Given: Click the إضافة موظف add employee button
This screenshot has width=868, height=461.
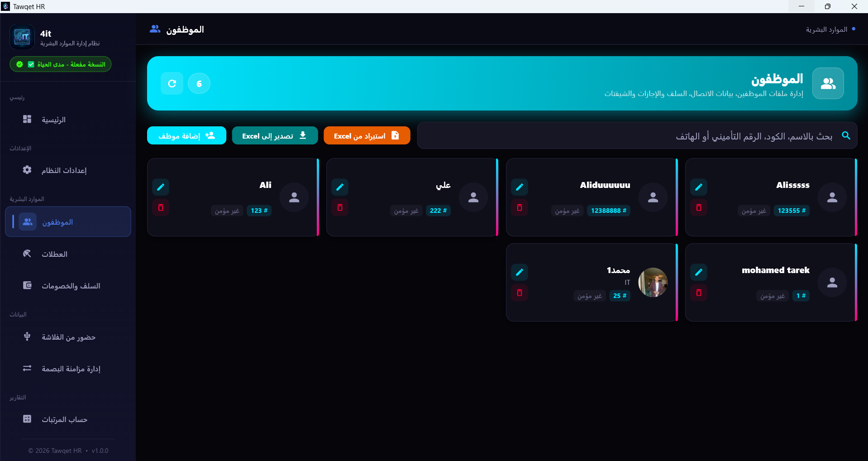Looking at the screenshot, I should [186, 135].
